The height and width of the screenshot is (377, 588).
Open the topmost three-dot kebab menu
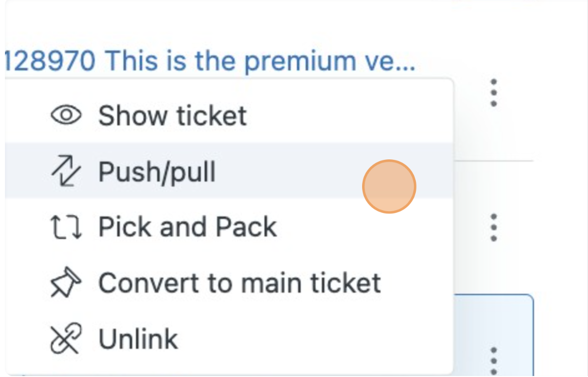[x=493, y=93]
